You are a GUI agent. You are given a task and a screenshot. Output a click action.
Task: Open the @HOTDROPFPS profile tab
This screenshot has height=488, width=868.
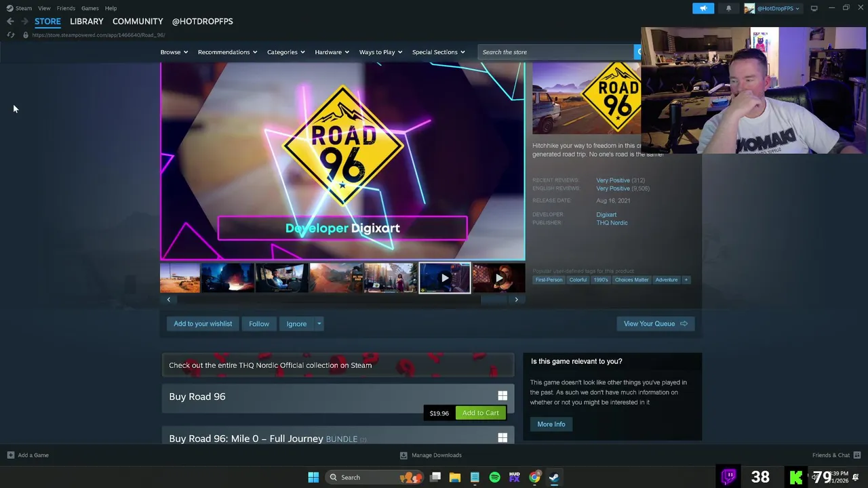click(x=202, y=21)
